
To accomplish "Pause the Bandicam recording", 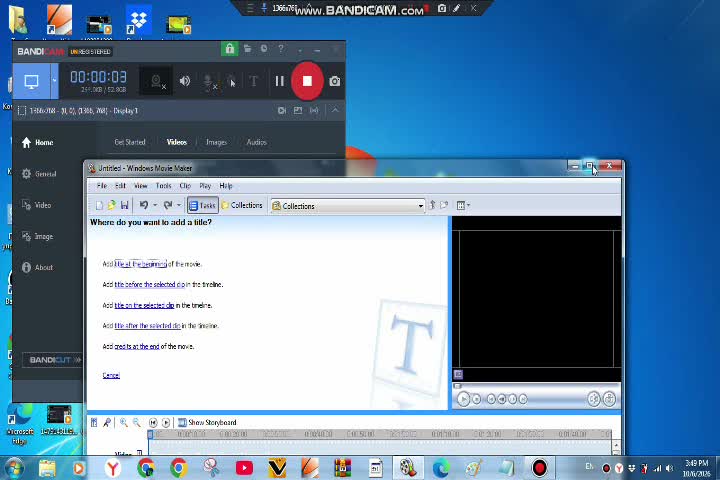I will click(x=280, y=81).
